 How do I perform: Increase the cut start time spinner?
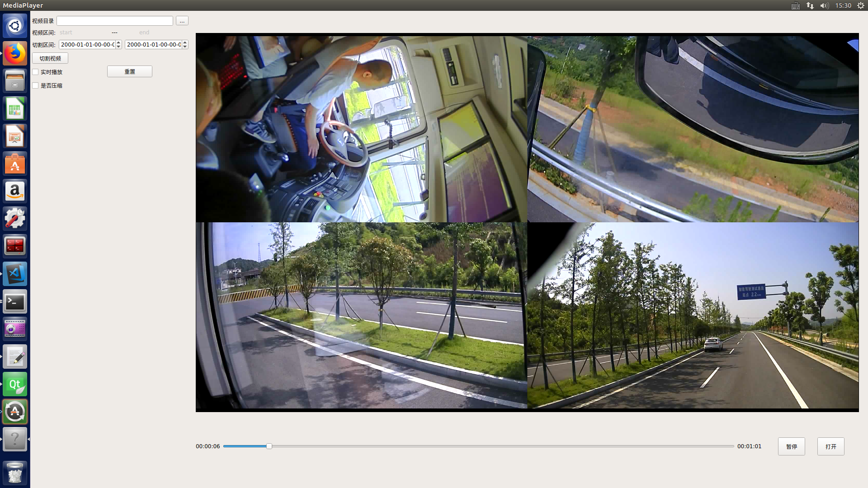pos(118,42)
